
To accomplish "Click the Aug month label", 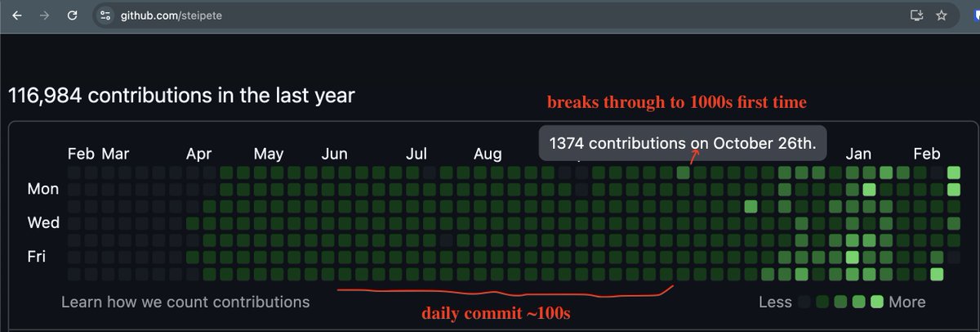I will click(x=488, y=154).
